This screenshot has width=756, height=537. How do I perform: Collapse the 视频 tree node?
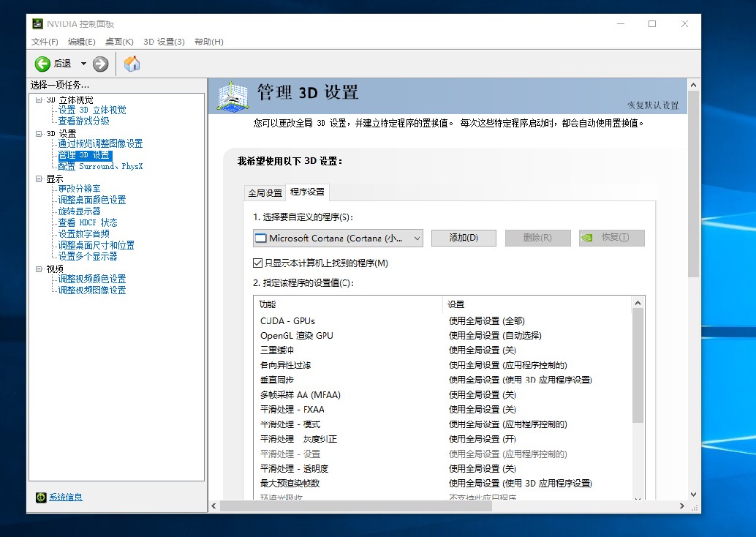(39, 268)
